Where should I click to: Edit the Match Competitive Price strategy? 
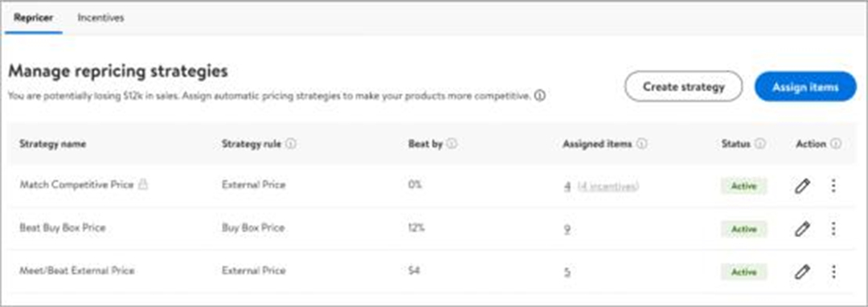coord(802,186)
